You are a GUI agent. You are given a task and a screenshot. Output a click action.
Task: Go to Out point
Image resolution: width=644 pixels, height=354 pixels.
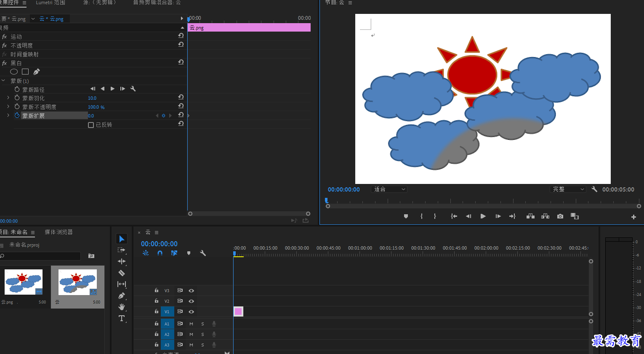click(512, 216)
